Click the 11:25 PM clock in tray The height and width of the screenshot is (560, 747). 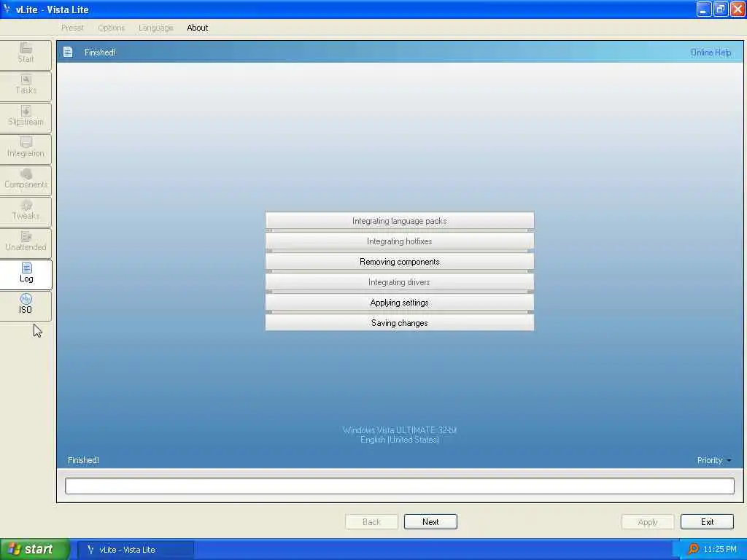tap(720, 549)
